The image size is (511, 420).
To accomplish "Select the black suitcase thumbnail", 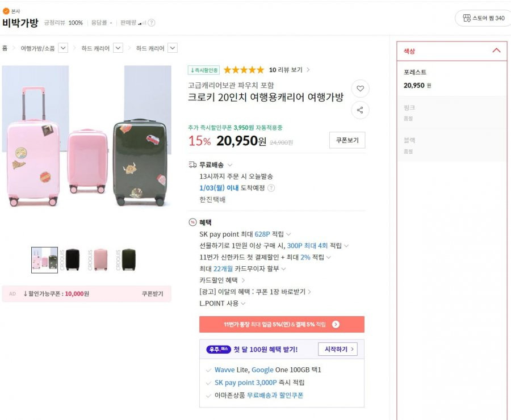I will click(x=72, y=260).
